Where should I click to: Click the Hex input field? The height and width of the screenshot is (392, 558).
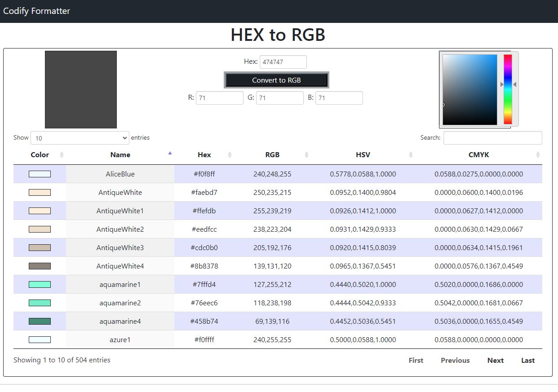click(283, 62)
